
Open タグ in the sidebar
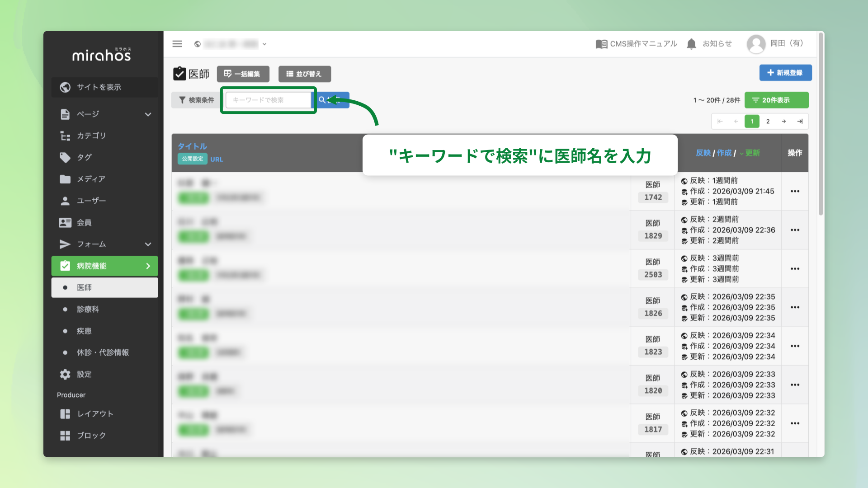coord(105,157)
